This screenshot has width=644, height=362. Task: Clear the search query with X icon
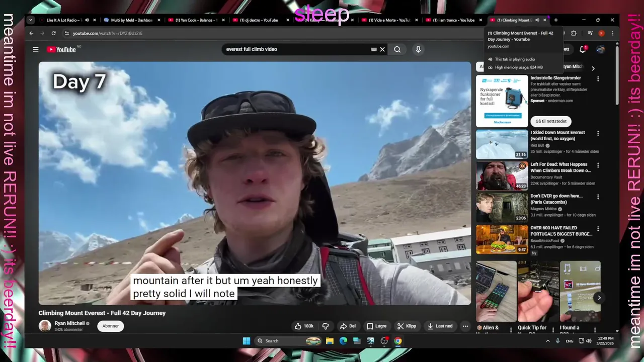pyautogui.click(x=382, y=49)
